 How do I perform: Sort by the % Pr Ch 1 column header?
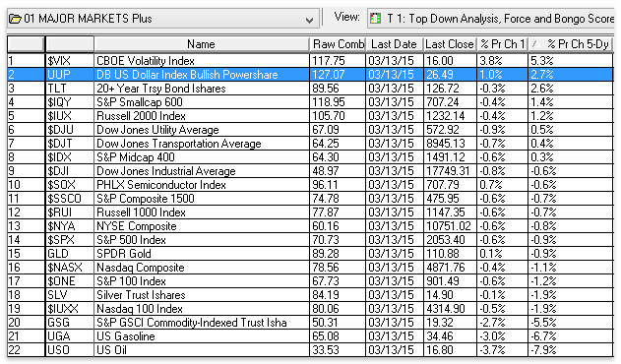[502, 44]
